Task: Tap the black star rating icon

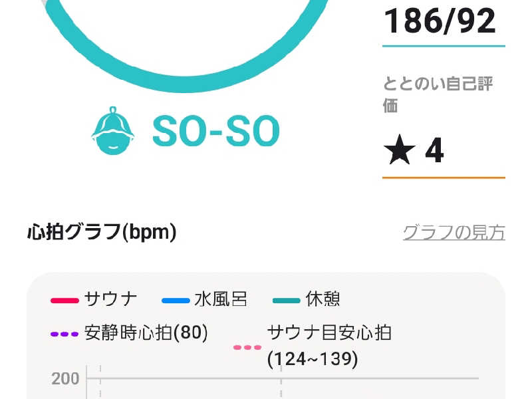Action: (399, 151)
